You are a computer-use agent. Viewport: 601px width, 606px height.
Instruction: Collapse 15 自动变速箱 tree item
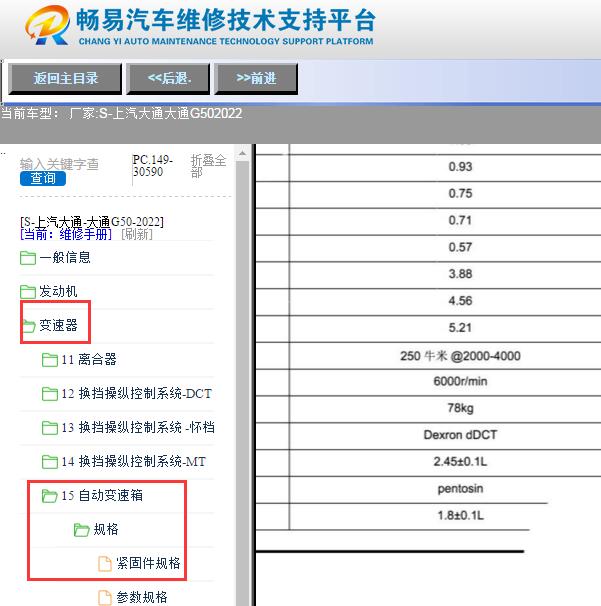[x=102, y=495]
